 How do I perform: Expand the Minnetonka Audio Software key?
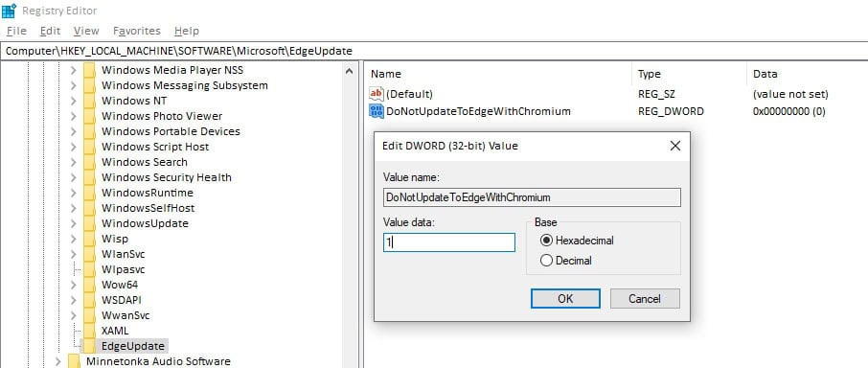[x=57, y=361]
